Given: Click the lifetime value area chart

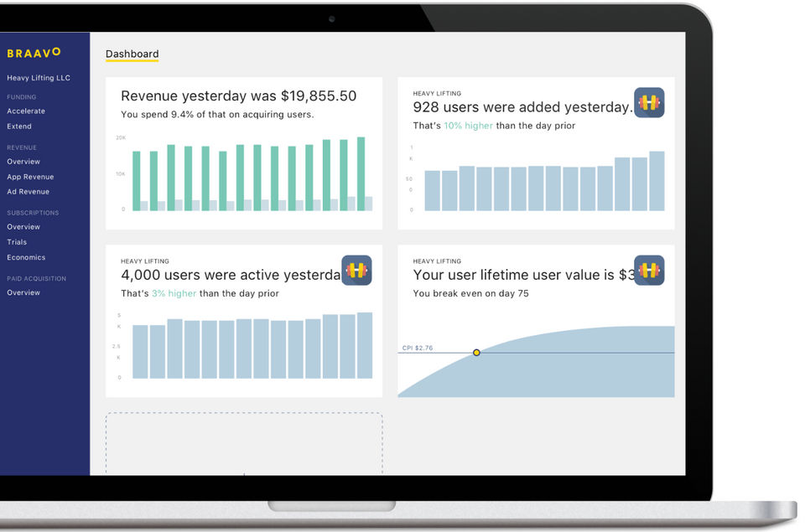Looking at the screenshot, I should pos(536,361).
